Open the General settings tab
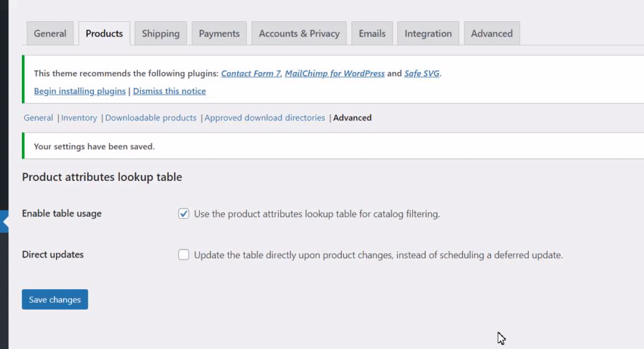The image size is (644, 349). pyautogui.click(x=50, y=33)
